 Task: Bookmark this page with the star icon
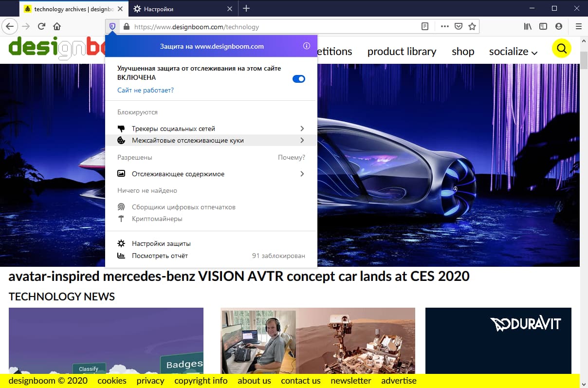pyautogui.click(x=472, y=27)
